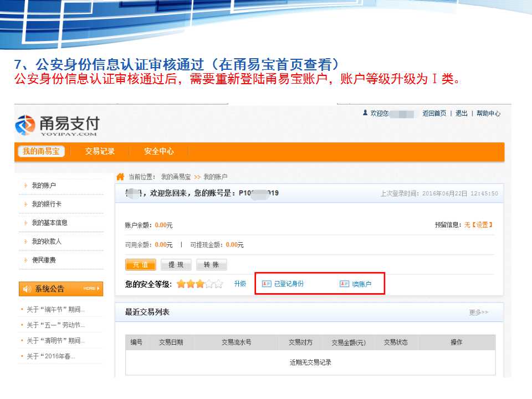
Task: Click the 升级 security level link
Action: click(240, 284)
